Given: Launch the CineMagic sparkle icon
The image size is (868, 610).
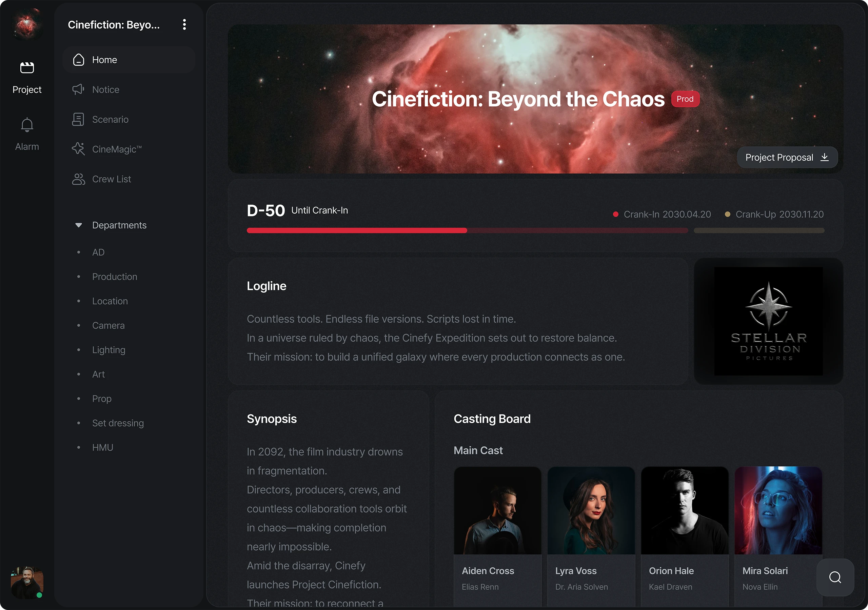Looking at the screenshot, I should [78, 149].
